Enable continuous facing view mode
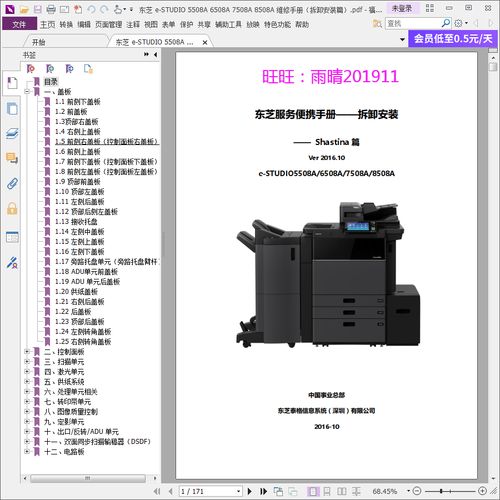 (356, 491)
